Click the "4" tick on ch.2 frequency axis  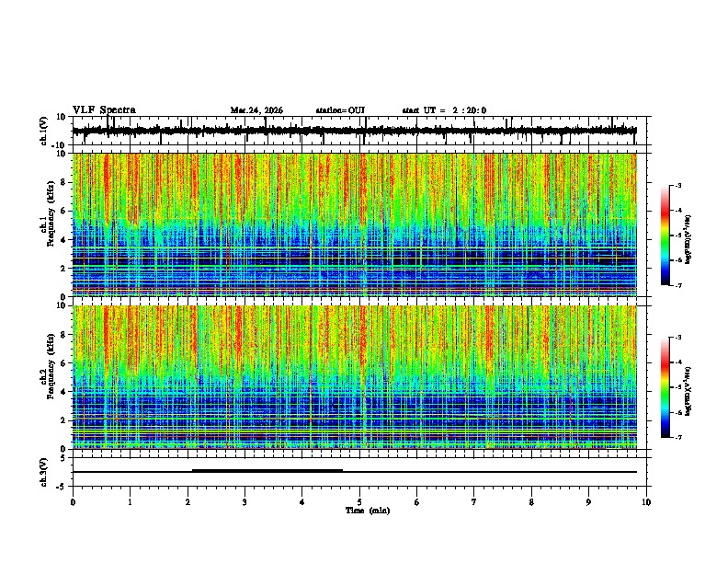coord(63,392)
